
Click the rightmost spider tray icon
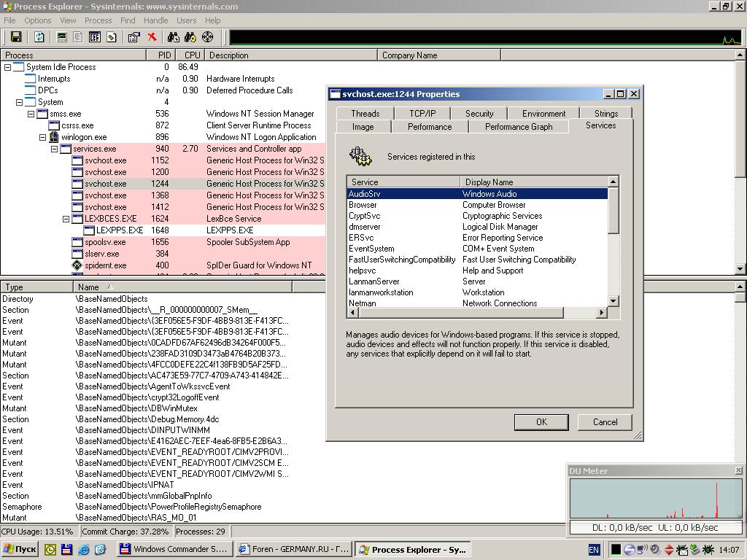[x=708, y=550]
